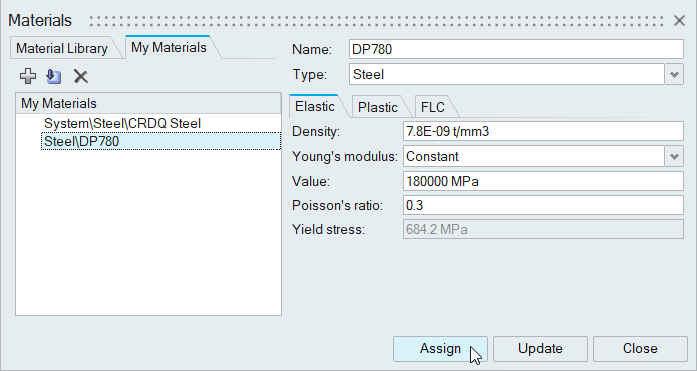Click the Density input field
Image resolution: width=697 pixels, height=371 pixels.
(543, 132)
